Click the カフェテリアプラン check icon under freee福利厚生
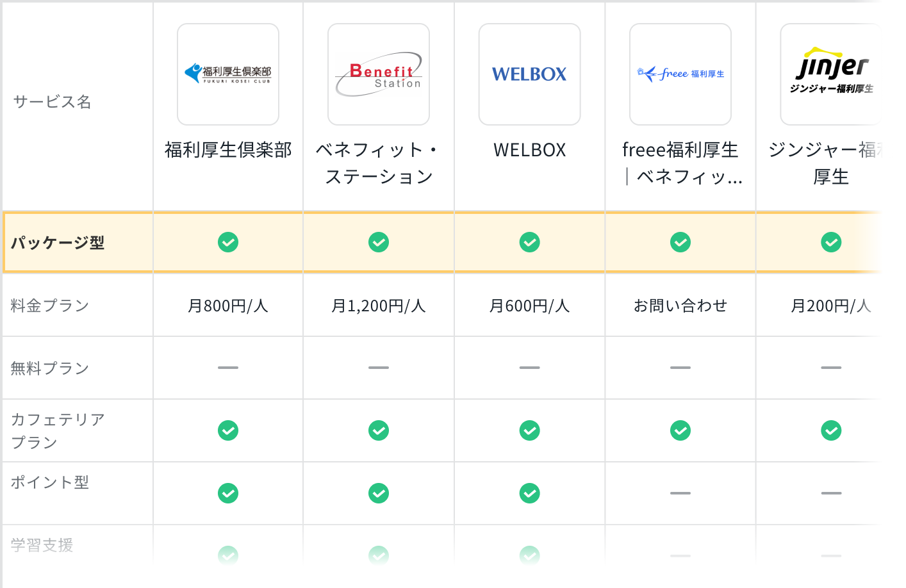The image size is (906, 588). [x=680, y=430]
